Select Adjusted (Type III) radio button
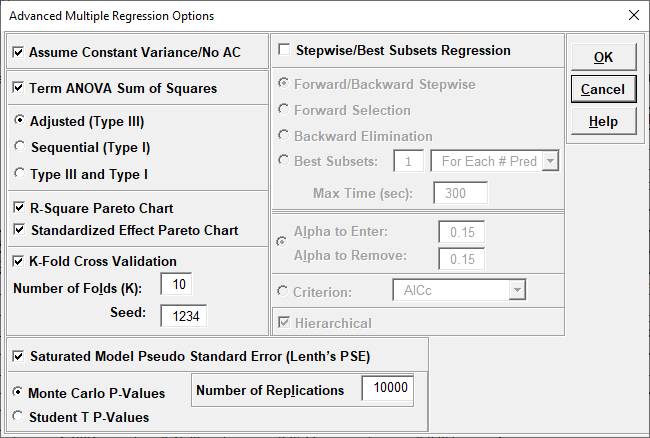 (19, 121)
